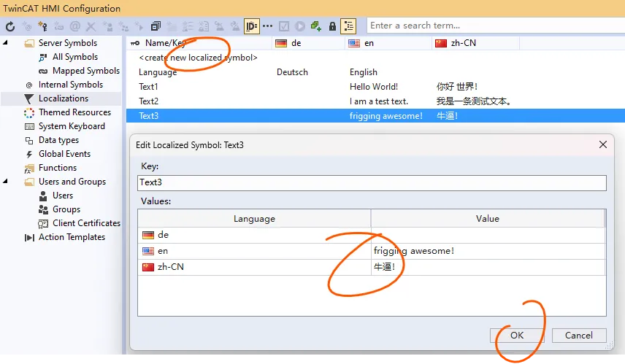This screenshot has height=364, width=625.
Task: Open Global Events in the tree
Action: coord(64,154)
